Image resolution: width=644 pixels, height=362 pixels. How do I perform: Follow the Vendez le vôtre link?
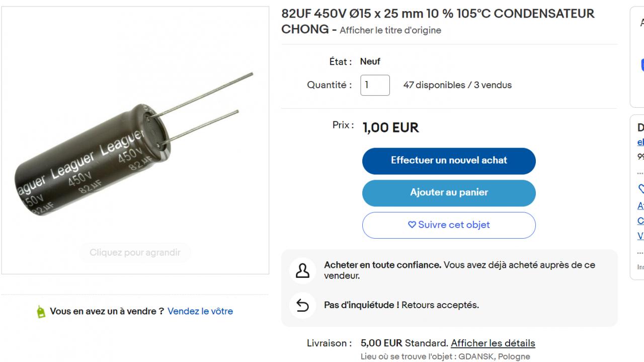[200, 311]
